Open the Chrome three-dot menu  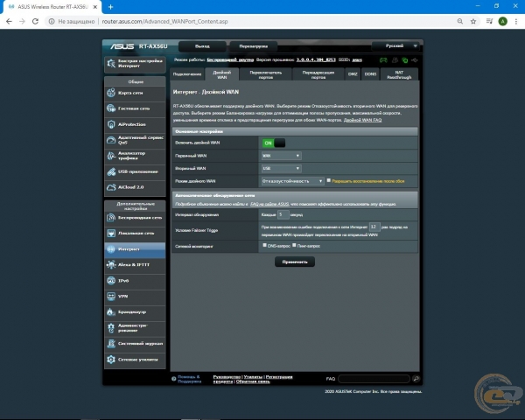point(516,21)
